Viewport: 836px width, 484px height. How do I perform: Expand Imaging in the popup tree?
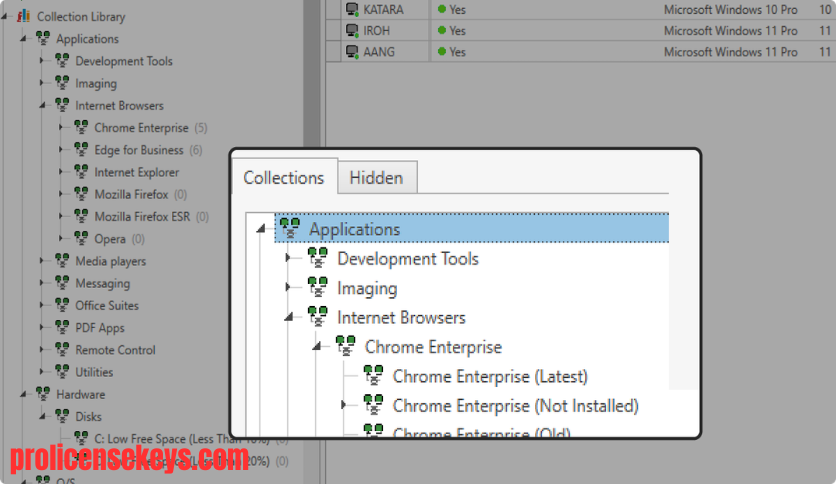[x=288, y=287]
